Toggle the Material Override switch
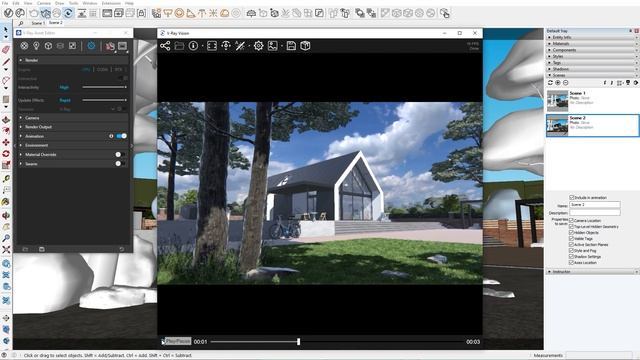Screen dimensions: 640x360 pos(120,154)
